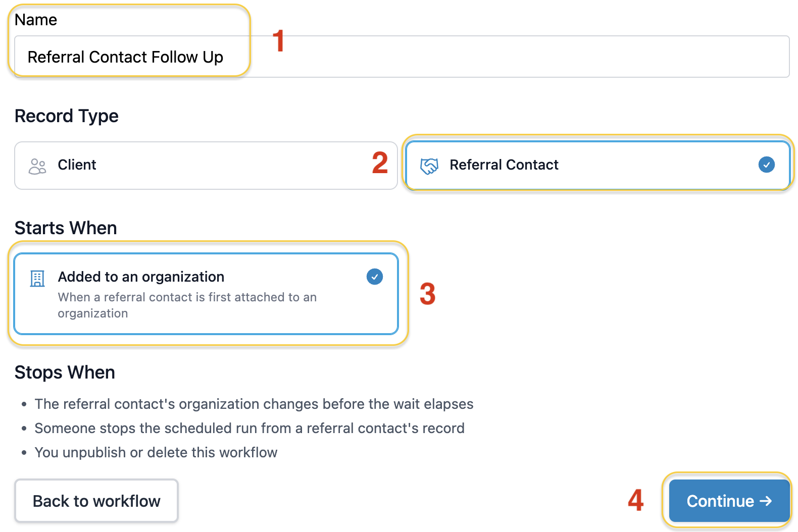The height and width of the screenshot is (532, 798).
Task: Click the blue checkmark on Added to an organization
Action: tap(375, 277)
